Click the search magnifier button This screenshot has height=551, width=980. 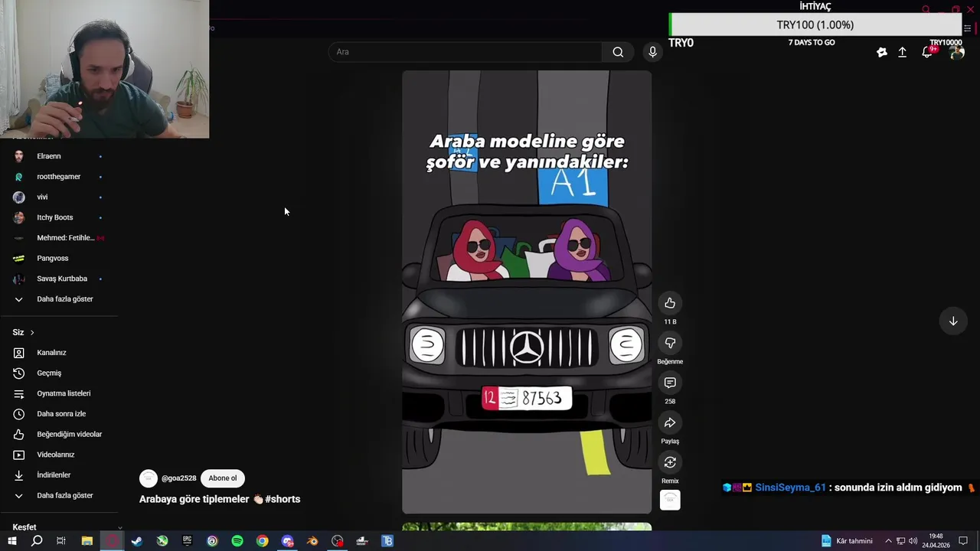pos(618,52)
